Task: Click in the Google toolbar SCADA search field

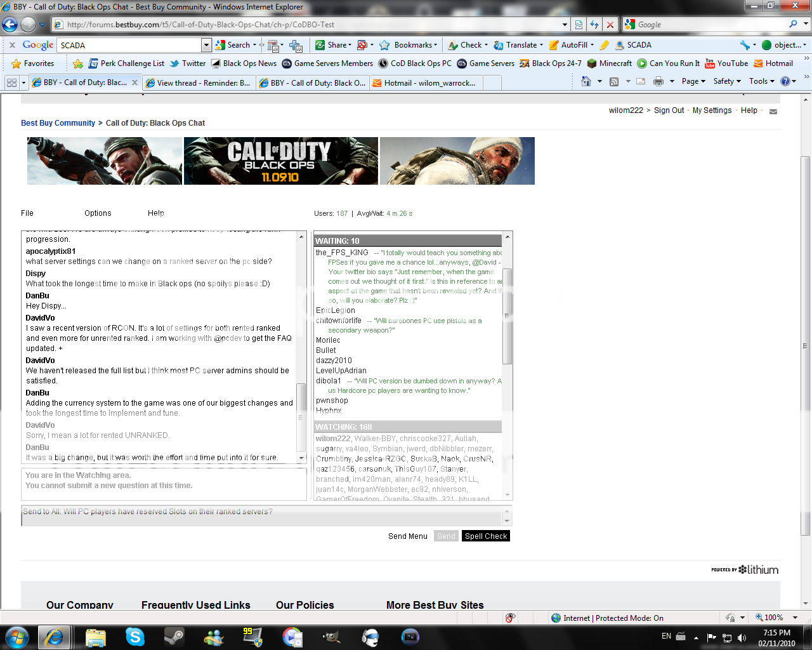Action: click(x=129, y=45)
